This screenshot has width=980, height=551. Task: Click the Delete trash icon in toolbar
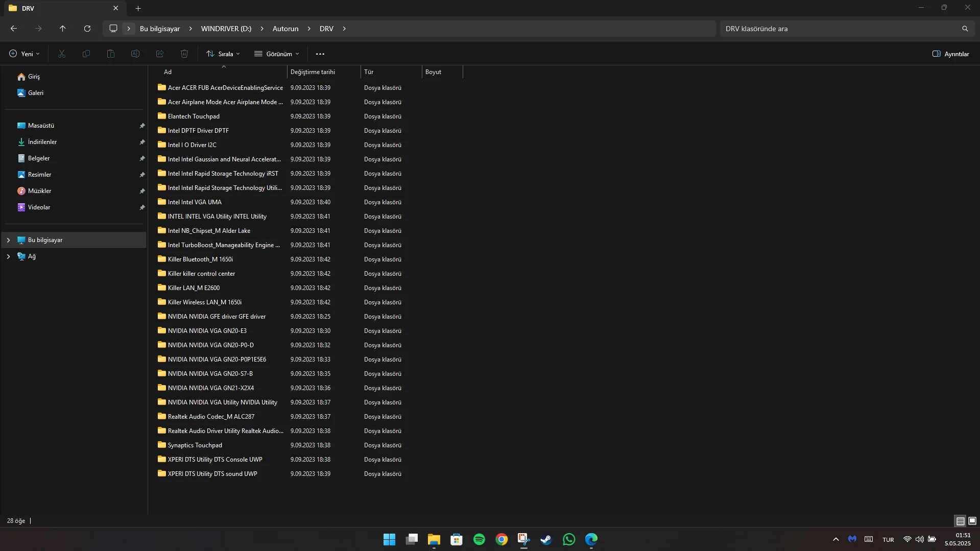[x=184, y=54]
